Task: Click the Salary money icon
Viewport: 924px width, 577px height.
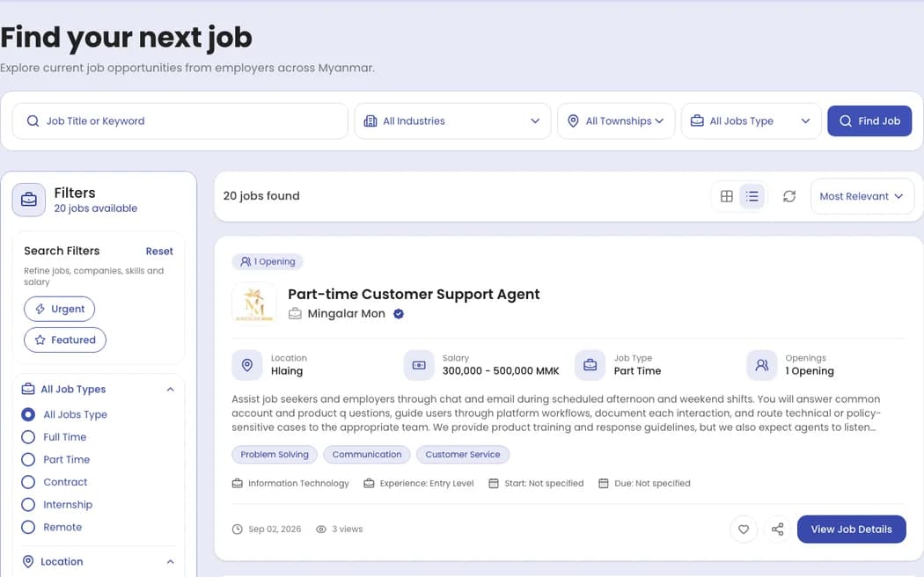Action: 418,365
